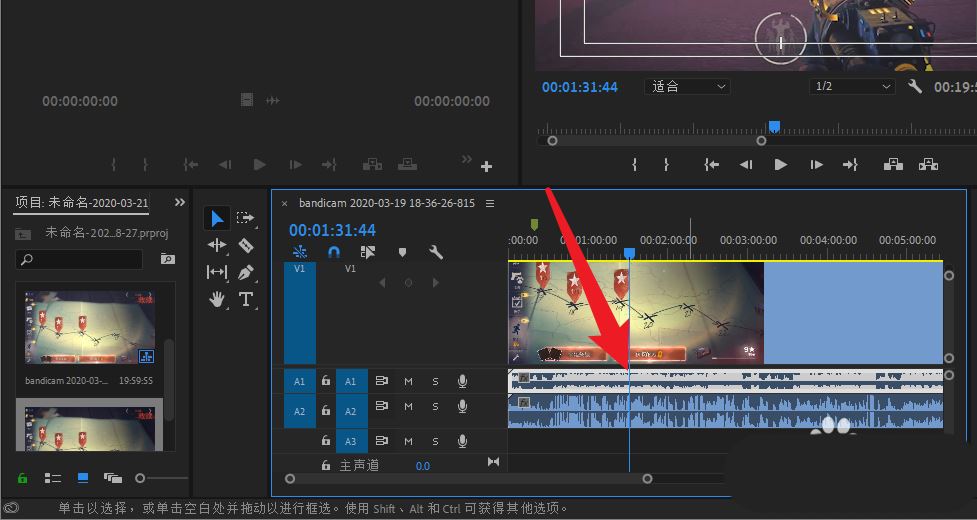Click Insert button in Source monitor
The height and width of the screenshot is (520, 977).
372,164
